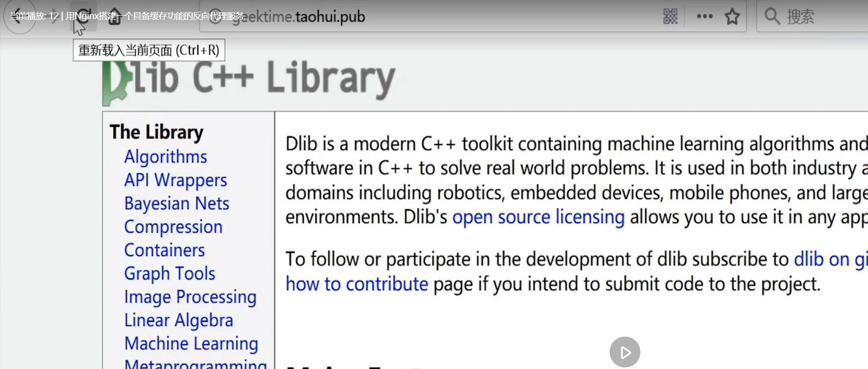This screenshot has width=868, height=369.
Task: Click the text 'software in C++ to solve real world problems'
Action: coord(467,168)
